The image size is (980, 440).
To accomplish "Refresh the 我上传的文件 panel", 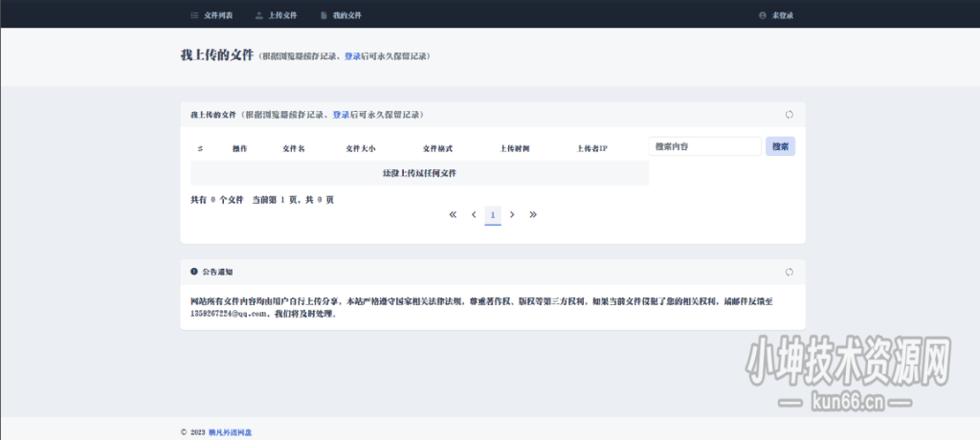I will click(x=790, y=115).
